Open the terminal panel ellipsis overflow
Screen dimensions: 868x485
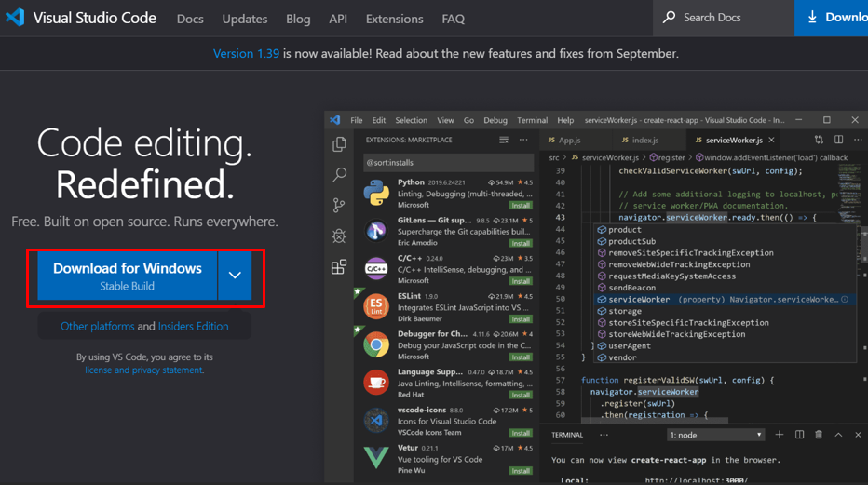pos(604,435)
